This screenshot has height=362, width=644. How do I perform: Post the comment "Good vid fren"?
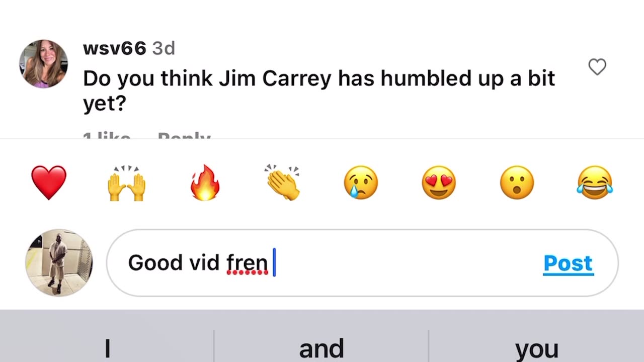pos(569,263)
